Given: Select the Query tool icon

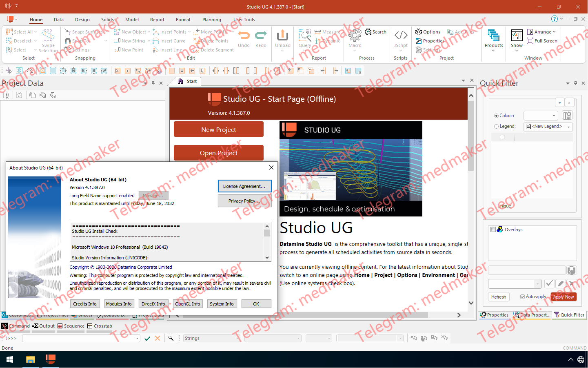Looking at the screenshot, I should 304,37.
